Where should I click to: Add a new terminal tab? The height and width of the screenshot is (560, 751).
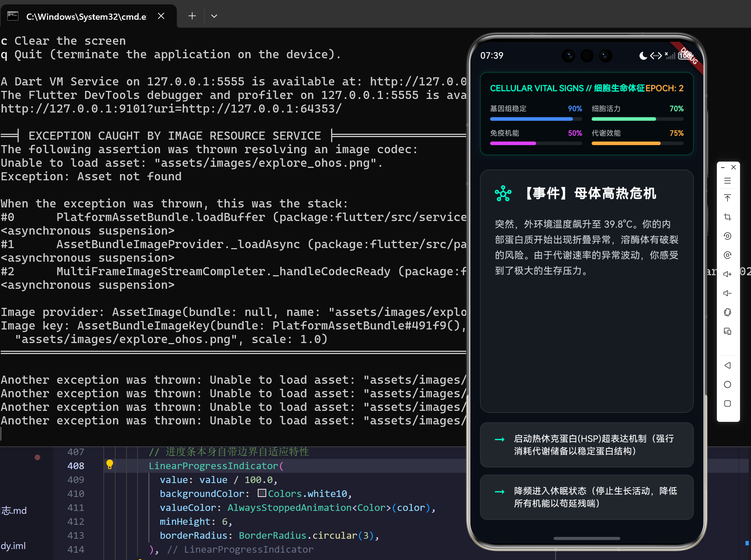pos(192,16)
